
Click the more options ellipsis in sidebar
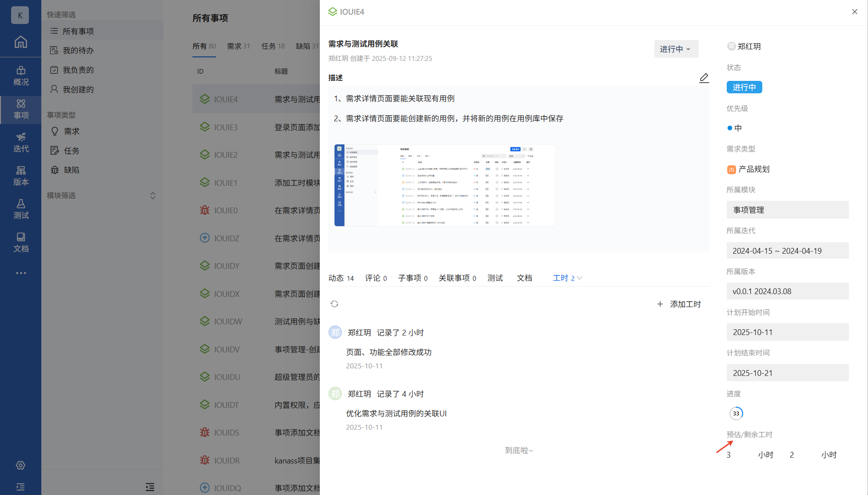[20, 273]
